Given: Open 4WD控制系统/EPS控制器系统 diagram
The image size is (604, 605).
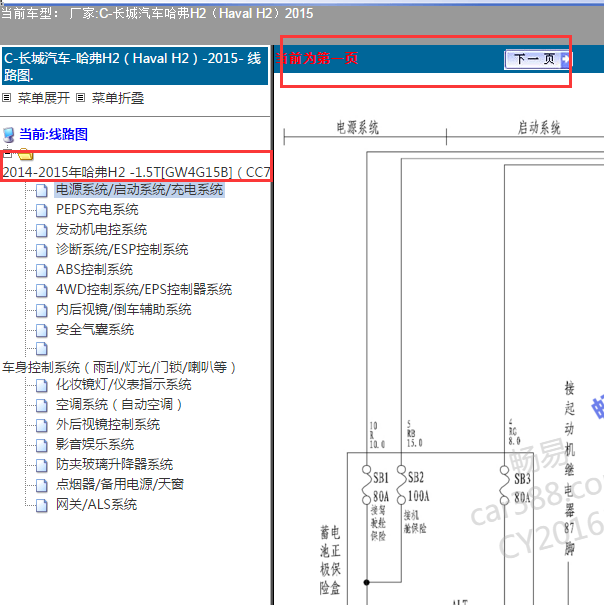Looking at the screenshot, I should click(144, 290).
